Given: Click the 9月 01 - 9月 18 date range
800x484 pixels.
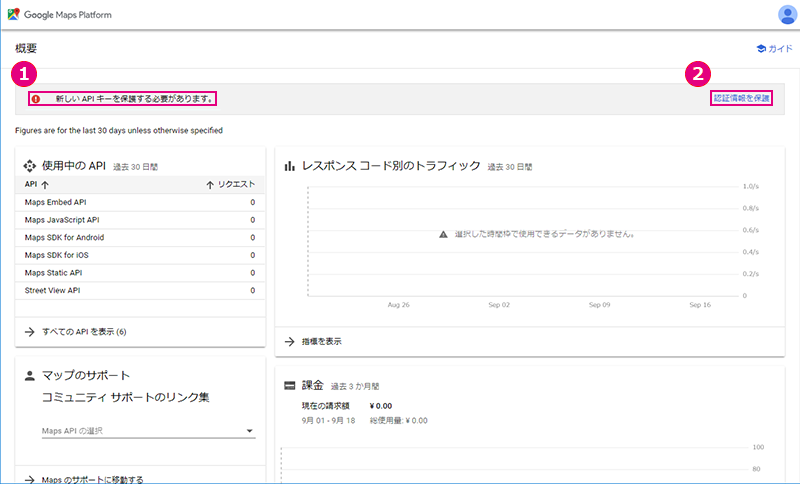Looking at the screenshot, I should click(328, 421).
